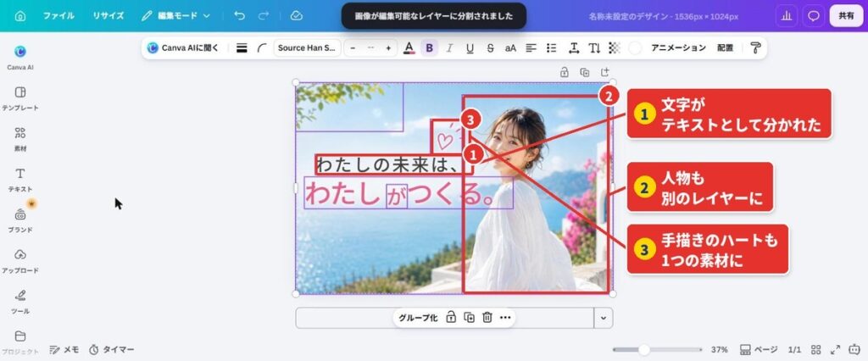868x361 pixels.
Task: Toggle the bulleted list option
Action: click(551, 48)
